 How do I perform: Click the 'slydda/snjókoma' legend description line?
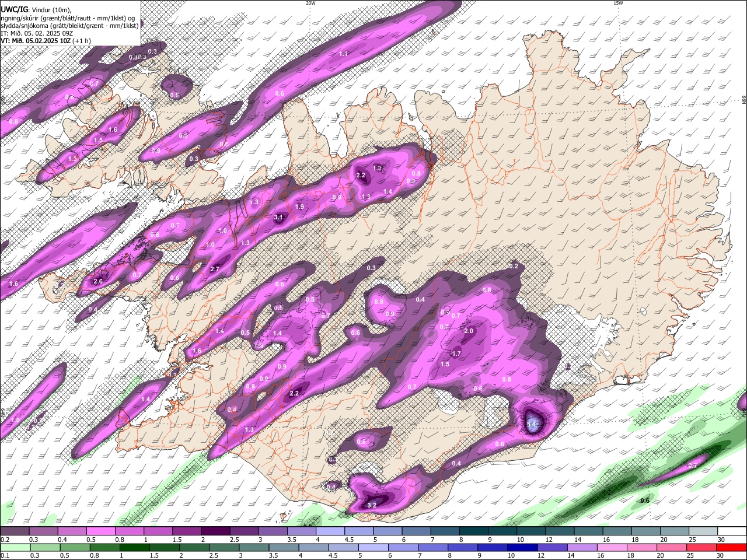[69, 26]
